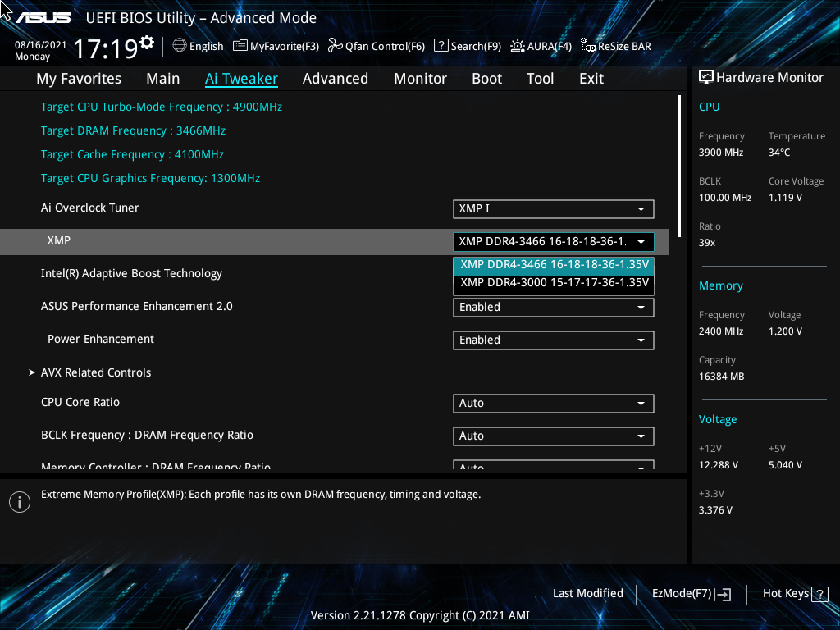The width and height of the screenshot is (840, 630).
Task: Click the 08/16/2021 date display
Action: coord(40,45)
